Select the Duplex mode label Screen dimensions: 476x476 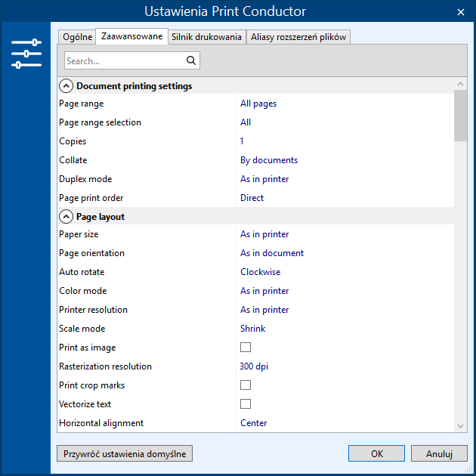click(85, 179)
